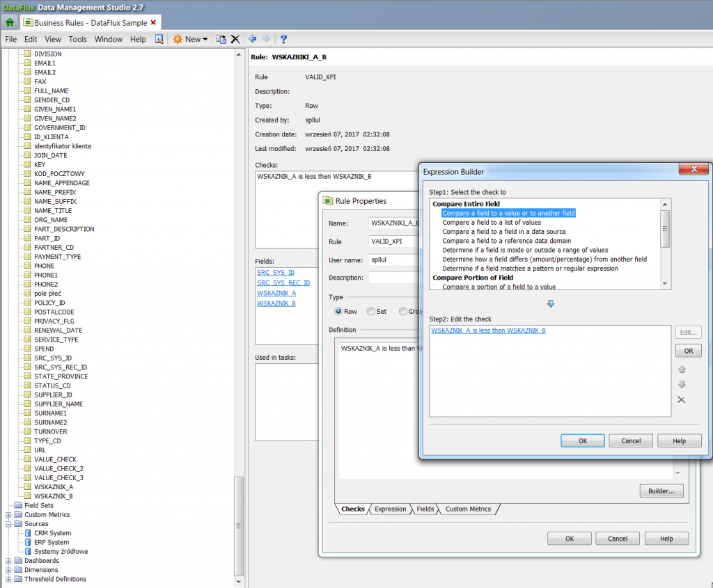Expand the Dashboards tree node
Image resolution: width=713 pixels, height=588 pixels.
point(8,561)
